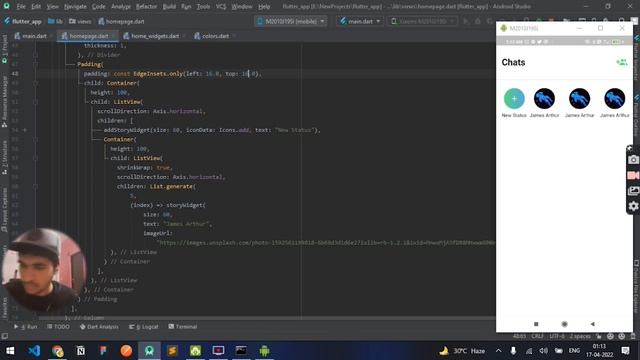640x360 pixels.
Task: Open Figma from the taskbar
Action: pyautogui.click(x=103, y=351)
